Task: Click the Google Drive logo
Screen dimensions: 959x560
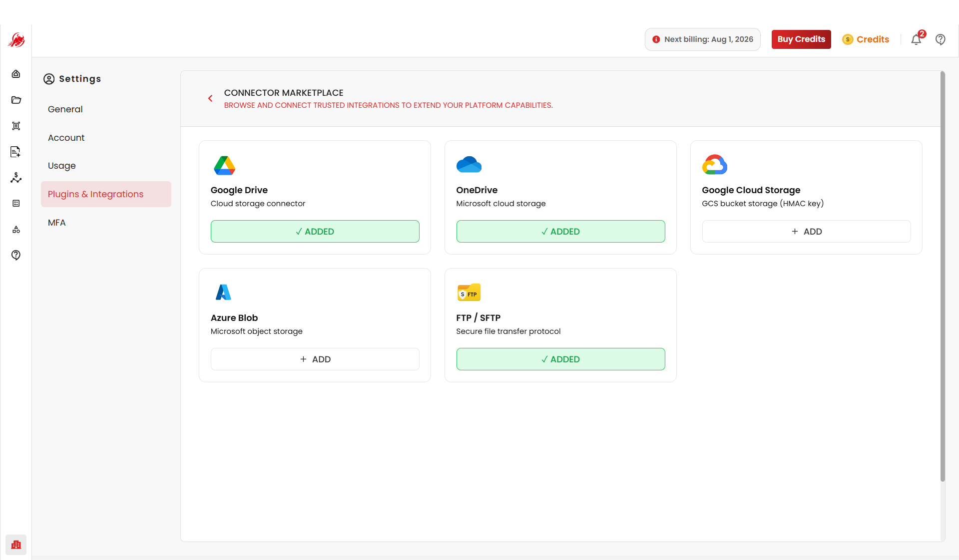Action: pos(224,165)
